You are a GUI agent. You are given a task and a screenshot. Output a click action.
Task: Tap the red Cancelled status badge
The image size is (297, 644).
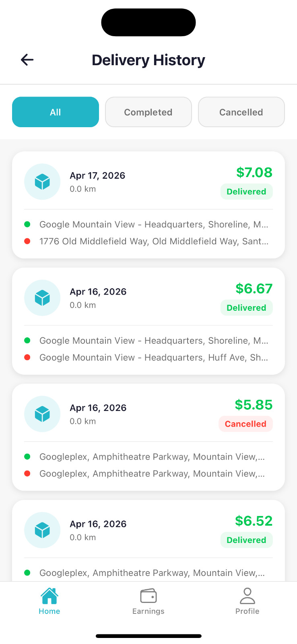click(245, 424)
